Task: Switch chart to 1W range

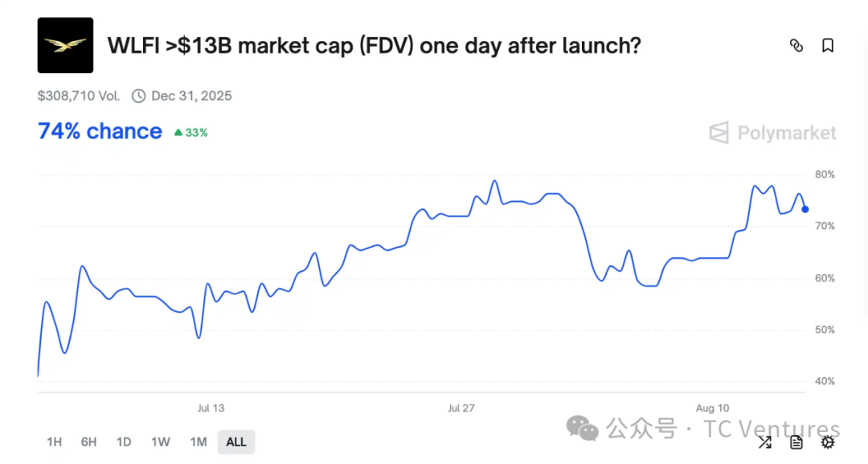Action: (x=161, y=441)
